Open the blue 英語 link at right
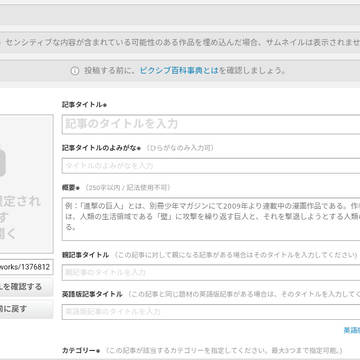This screenshot has height=360, width=360. [x=352, y=330]
